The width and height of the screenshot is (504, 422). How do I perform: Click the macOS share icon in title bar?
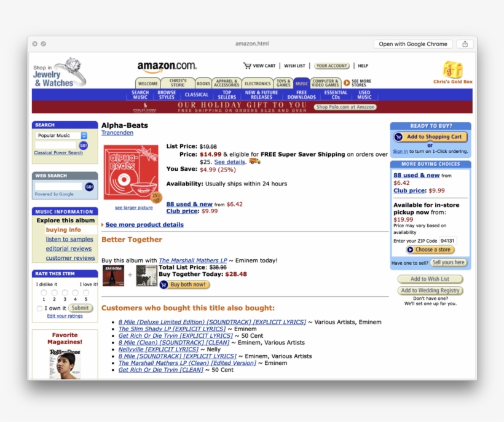click(x=465, y=44)
